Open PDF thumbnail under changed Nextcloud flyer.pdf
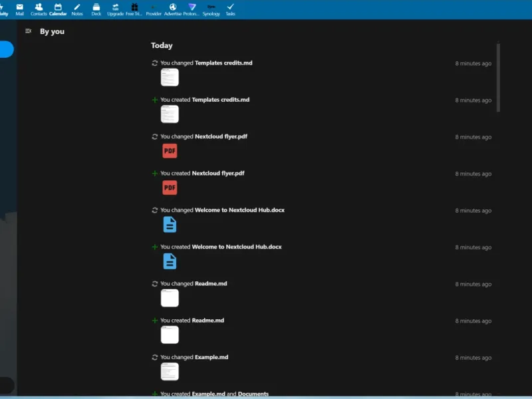 (170, 151)
